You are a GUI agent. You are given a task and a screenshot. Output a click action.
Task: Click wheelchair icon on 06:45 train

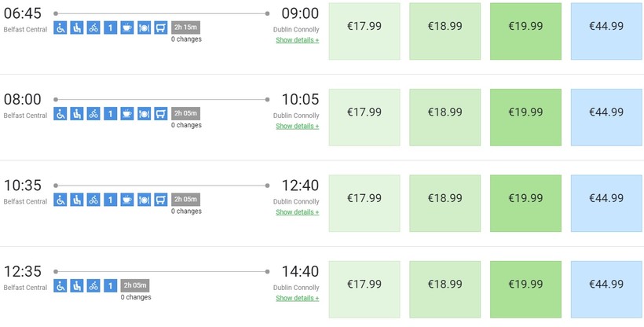60,28
